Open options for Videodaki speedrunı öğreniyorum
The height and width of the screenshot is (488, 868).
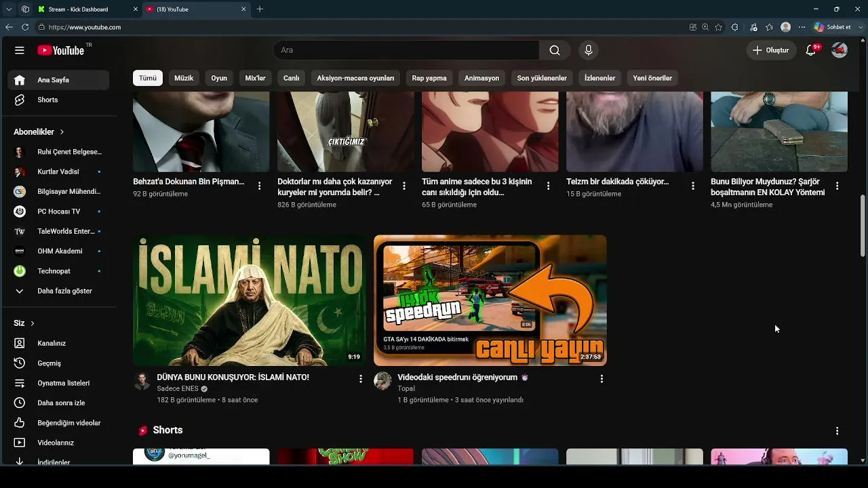601,379
